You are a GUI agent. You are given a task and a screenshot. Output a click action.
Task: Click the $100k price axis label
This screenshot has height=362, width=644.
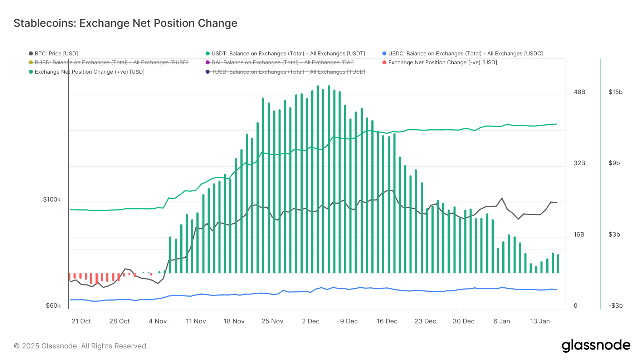click(x=52, y=199)
